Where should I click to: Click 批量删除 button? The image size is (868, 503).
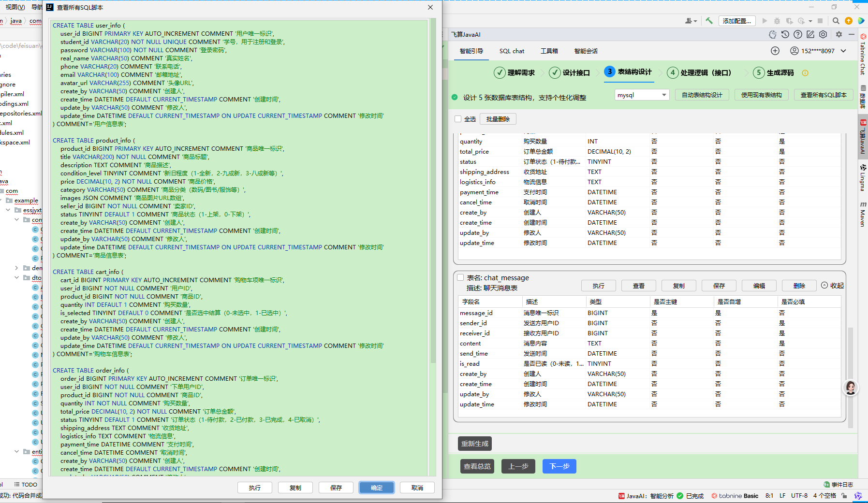[498, 119]
